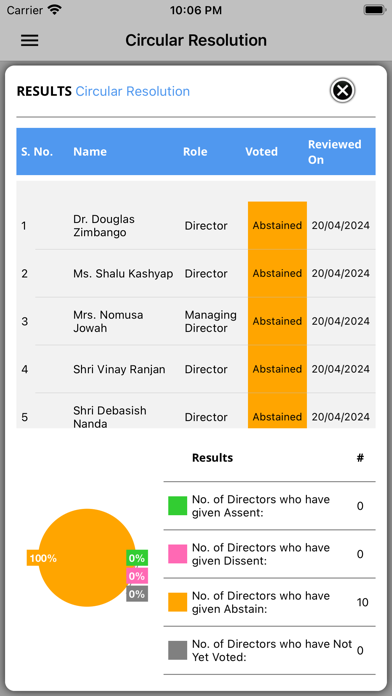The image size is (392, 696).
Task: Tap Abstained badge for Shri Debasish Nanda
Action: [277, 411]
